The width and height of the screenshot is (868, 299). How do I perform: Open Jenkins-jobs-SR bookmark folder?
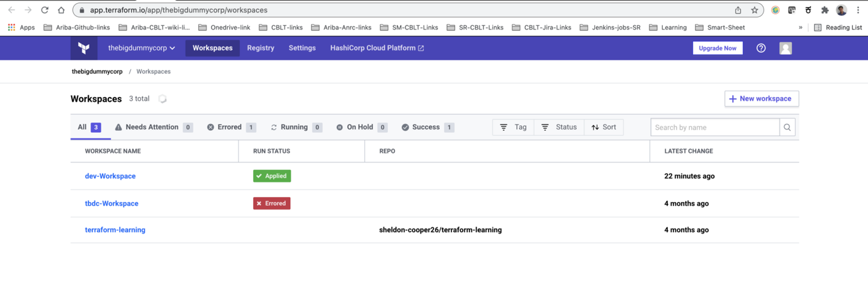[609, 28]
